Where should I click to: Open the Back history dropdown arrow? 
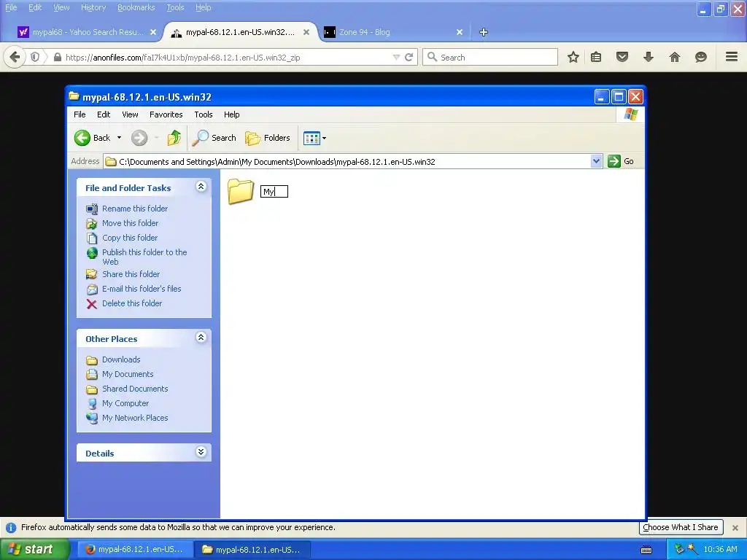(119, 138)
